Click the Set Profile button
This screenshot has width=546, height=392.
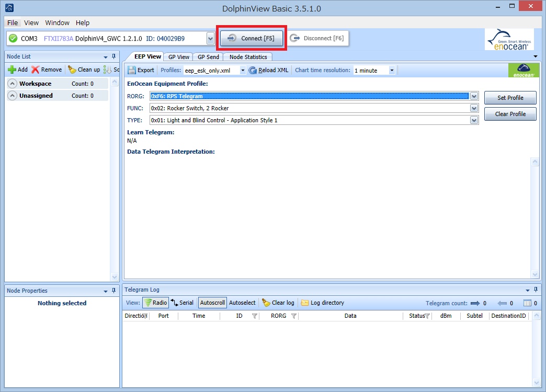(510, 98)
